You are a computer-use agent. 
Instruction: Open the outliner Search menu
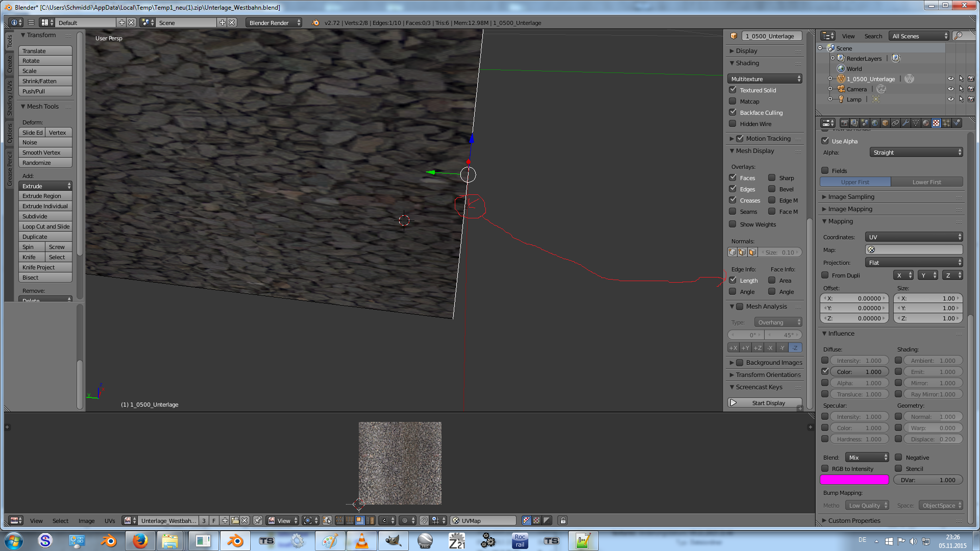tap(873, 36)
